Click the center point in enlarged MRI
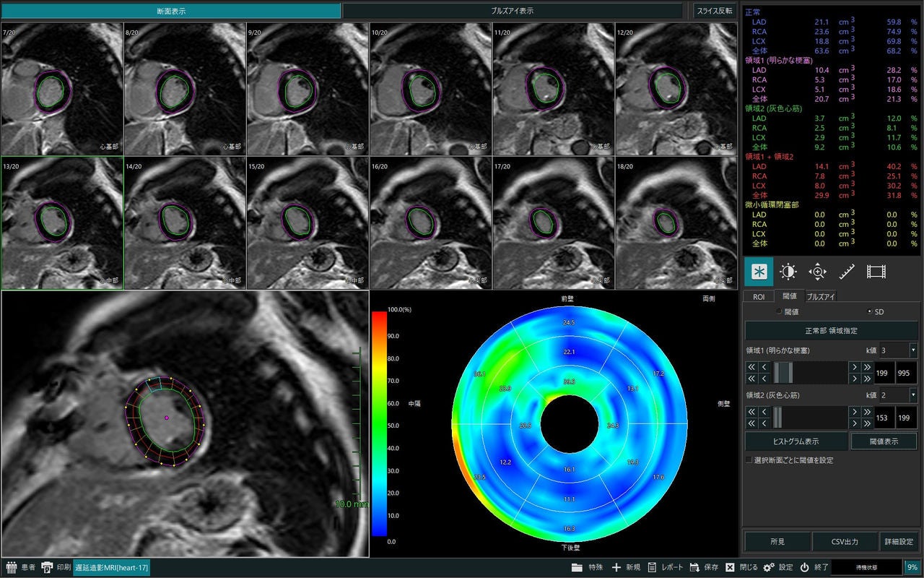Image resolution: width=924 pixels, height=578 pixels. (167, 418)
